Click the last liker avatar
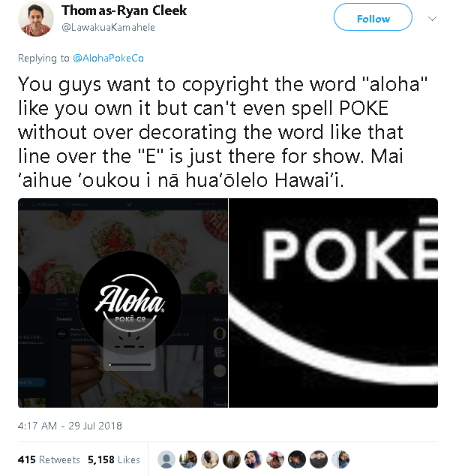Screen dimensions: 453x476 pyautogui.click(x=341, y=459)
